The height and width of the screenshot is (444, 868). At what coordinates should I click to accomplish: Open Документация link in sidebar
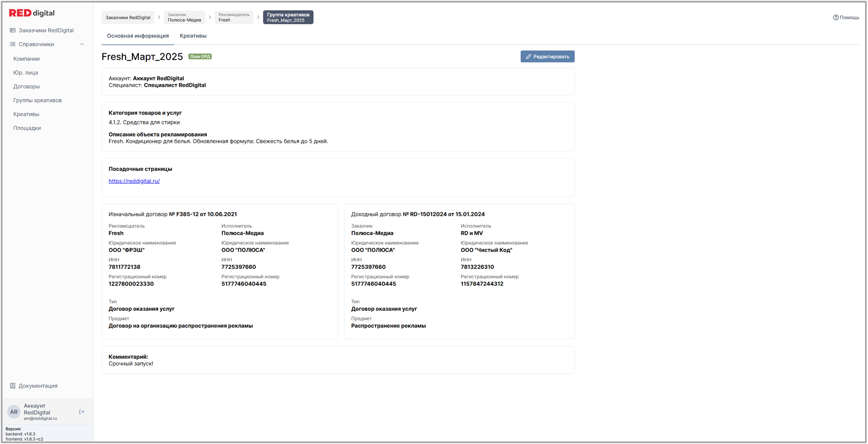[x=38, y=386]
